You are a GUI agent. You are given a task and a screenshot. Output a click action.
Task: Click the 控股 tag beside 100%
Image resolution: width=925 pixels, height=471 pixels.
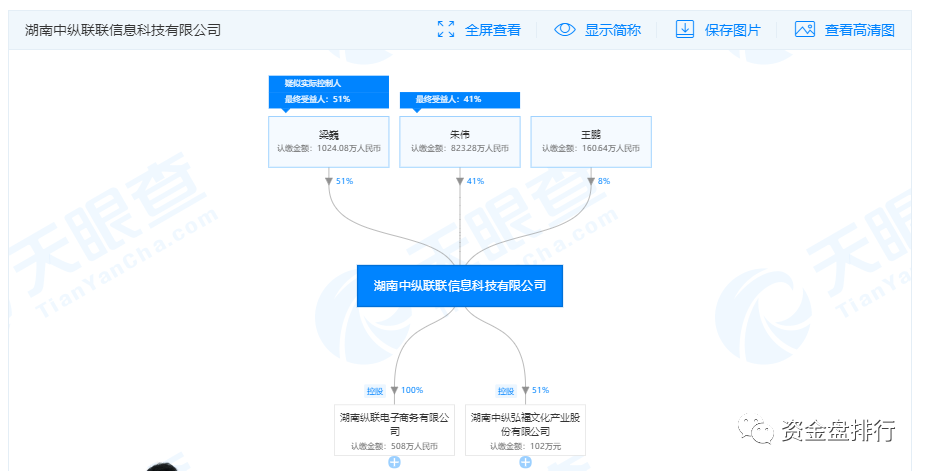click(375, 391)
